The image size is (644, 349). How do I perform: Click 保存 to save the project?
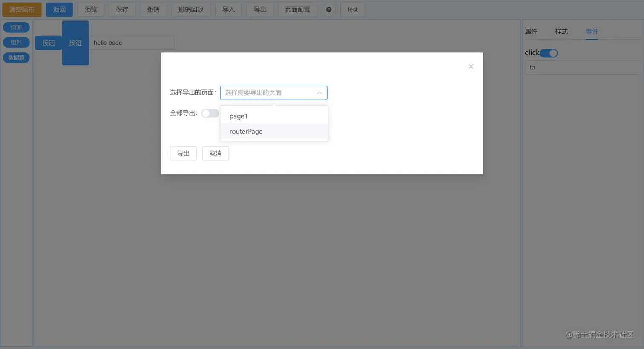point(122,9)
